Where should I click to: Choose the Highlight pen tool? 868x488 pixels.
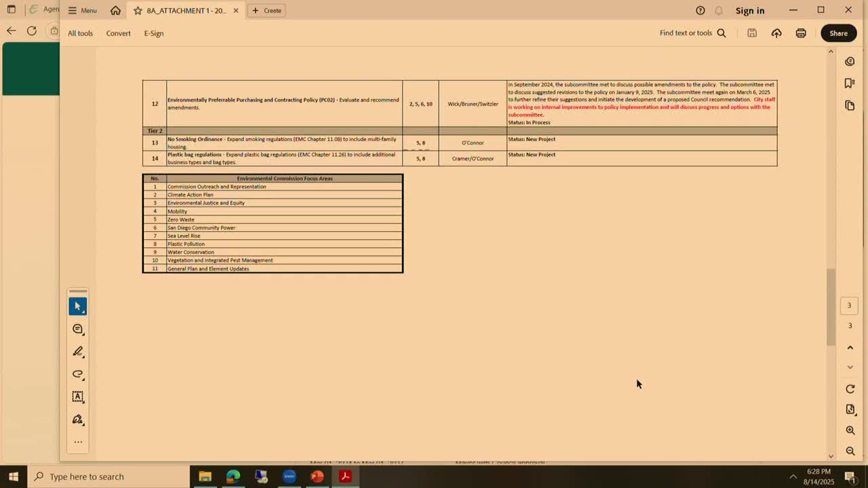click(77, 352)
